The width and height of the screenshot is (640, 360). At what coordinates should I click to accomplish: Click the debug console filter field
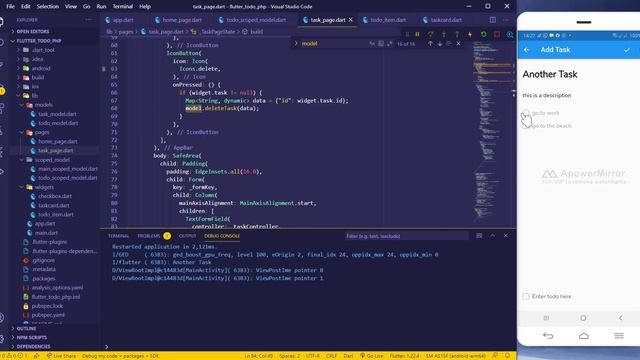[406, 236]
